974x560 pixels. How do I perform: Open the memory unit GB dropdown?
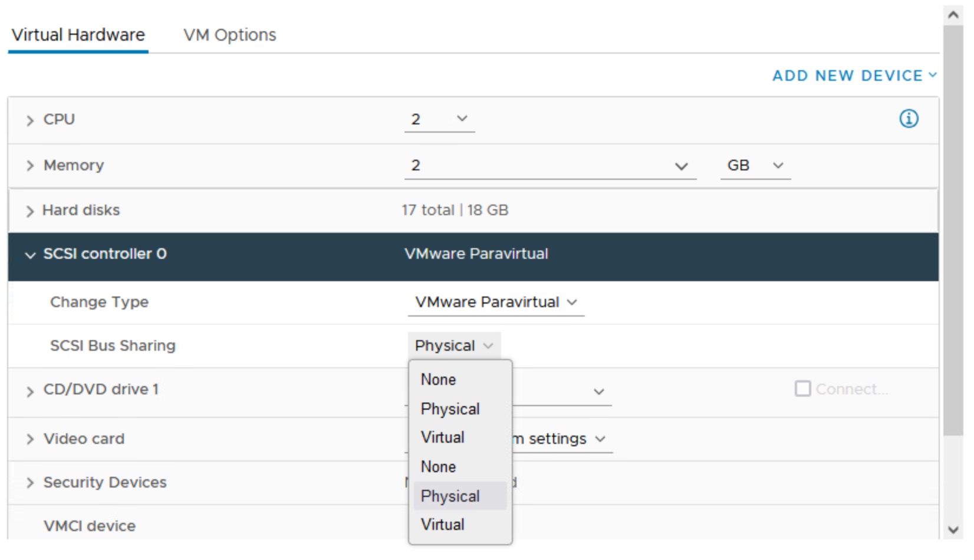pyautogui.click(x=755, y=166)
